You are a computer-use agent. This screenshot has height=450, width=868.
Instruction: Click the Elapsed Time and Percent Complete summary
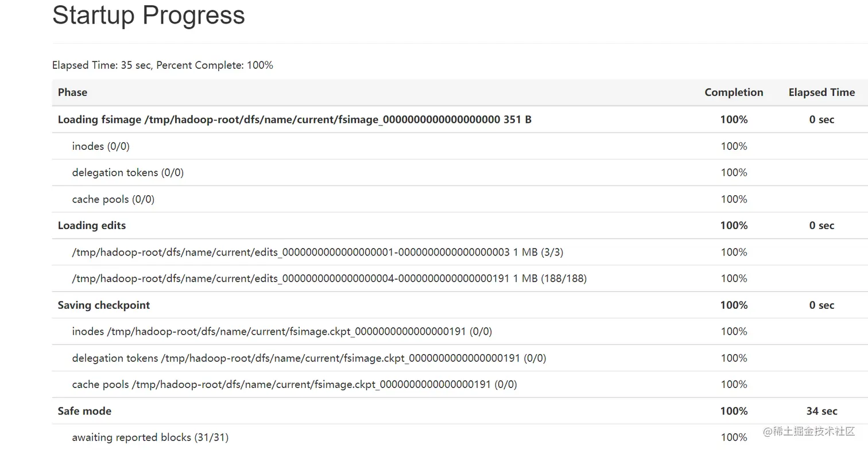162,65
